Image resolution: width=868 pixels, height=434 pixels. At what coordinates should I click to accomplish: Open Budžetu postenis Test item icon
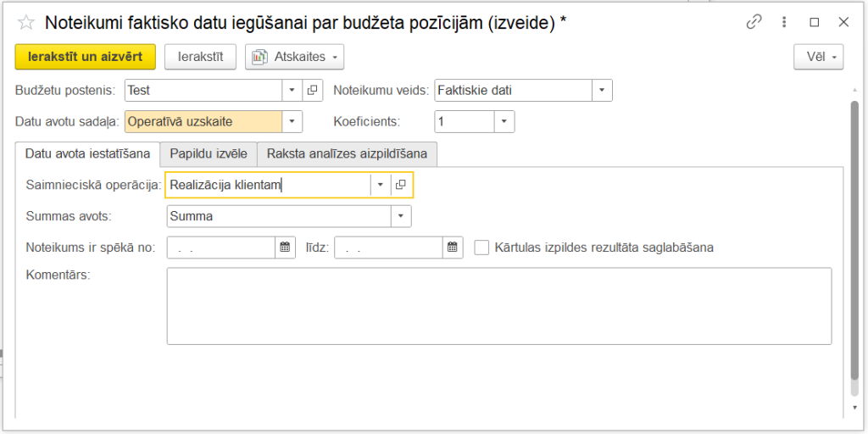tap(312, 90)
